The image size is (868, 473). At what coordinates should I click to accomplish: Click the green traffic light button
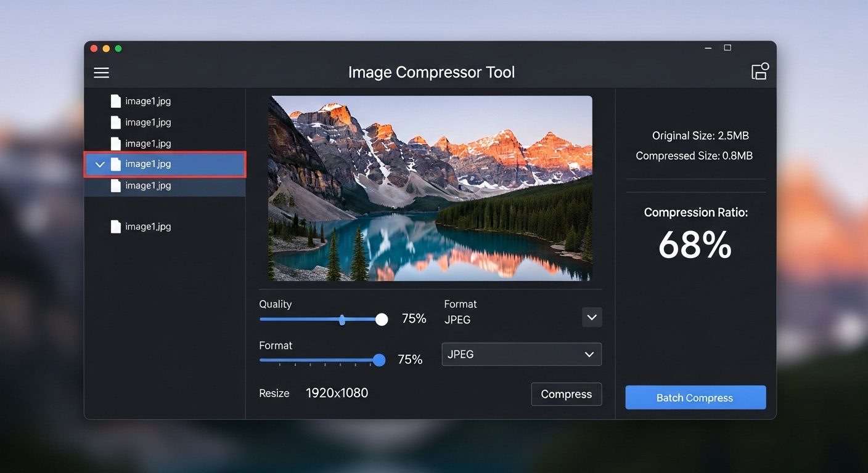[x=118, y=49]
